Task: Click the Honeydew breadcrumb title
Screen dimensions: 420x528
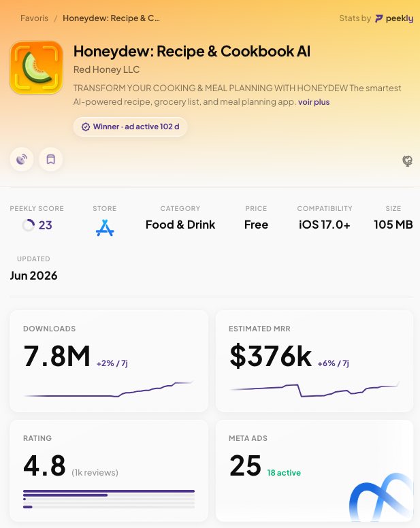Action: [x=111, y=18]
